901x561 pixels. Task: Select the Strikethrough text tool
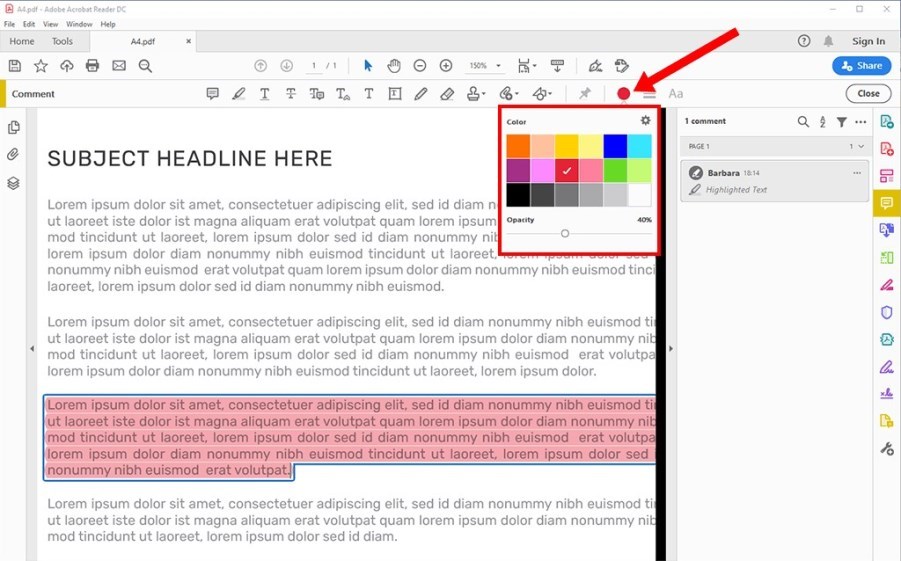[290, 94]
